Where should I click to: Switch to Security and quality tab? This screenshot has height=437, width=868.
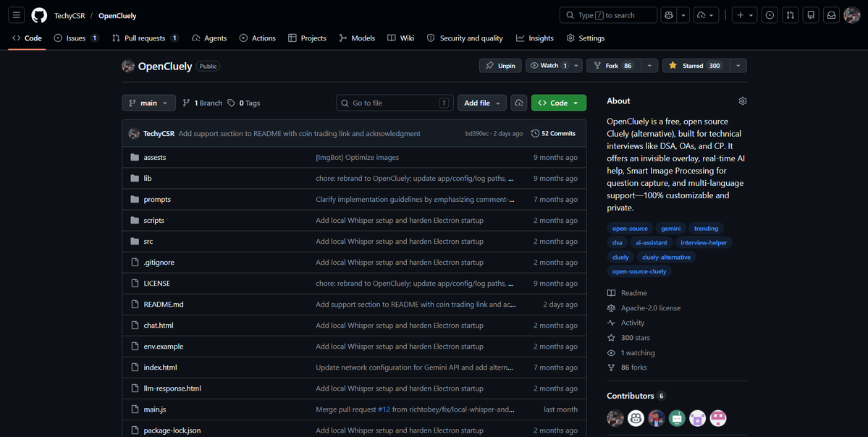(465, 38)
